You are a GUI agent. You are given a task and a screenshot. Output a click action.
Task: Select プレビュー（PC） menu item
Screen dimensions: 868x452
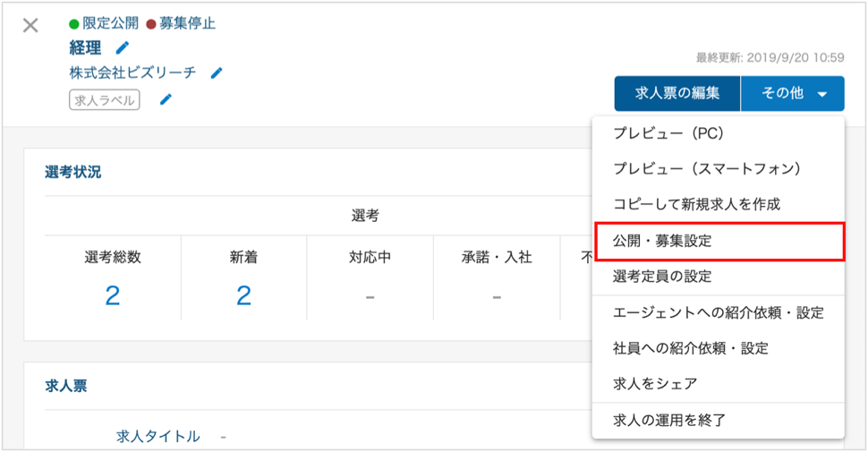[718, 133]
